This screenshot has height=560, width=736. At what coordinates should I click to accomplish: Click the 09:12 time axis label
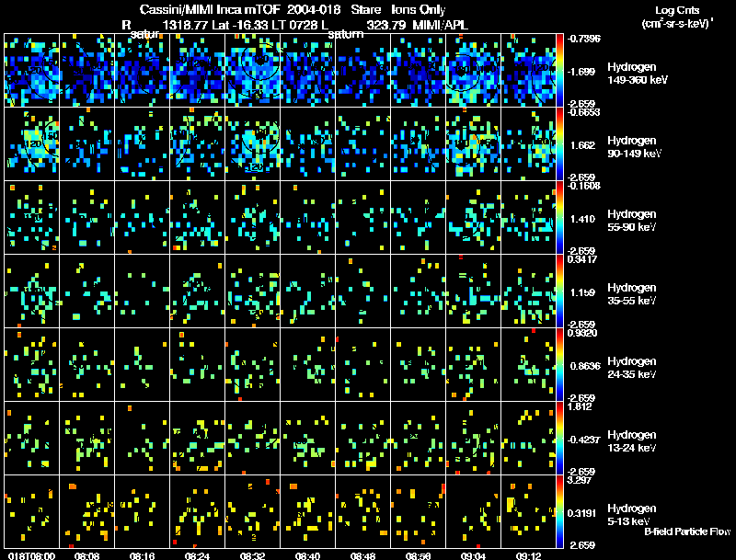tap(528, 555)
